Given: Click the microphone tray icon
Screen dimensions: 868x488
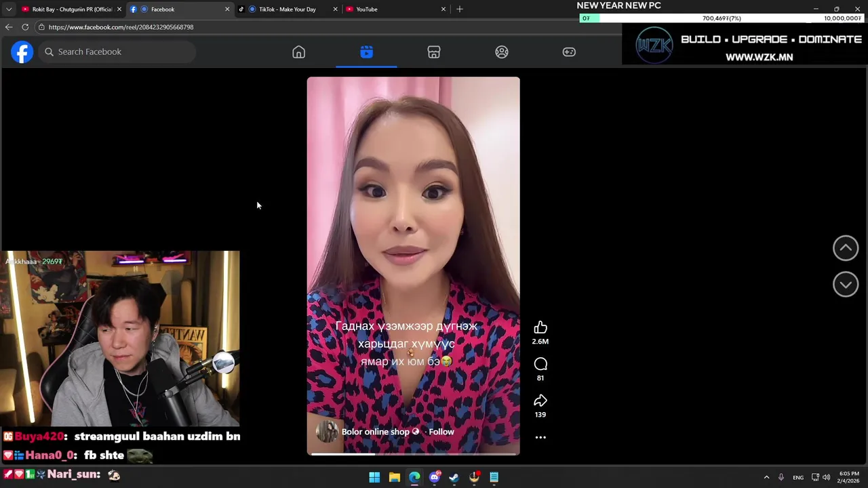Looking at the screenshot, I should pyautogui.click(x=781, y=477).
